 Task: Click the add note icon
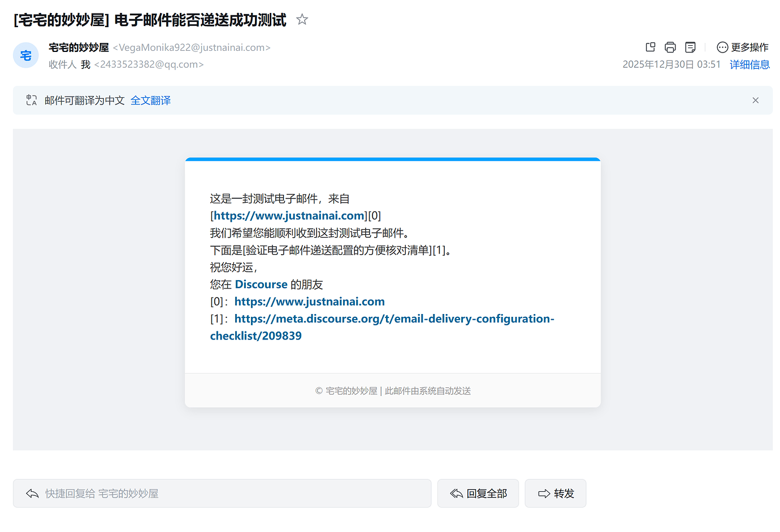(690, 47)
